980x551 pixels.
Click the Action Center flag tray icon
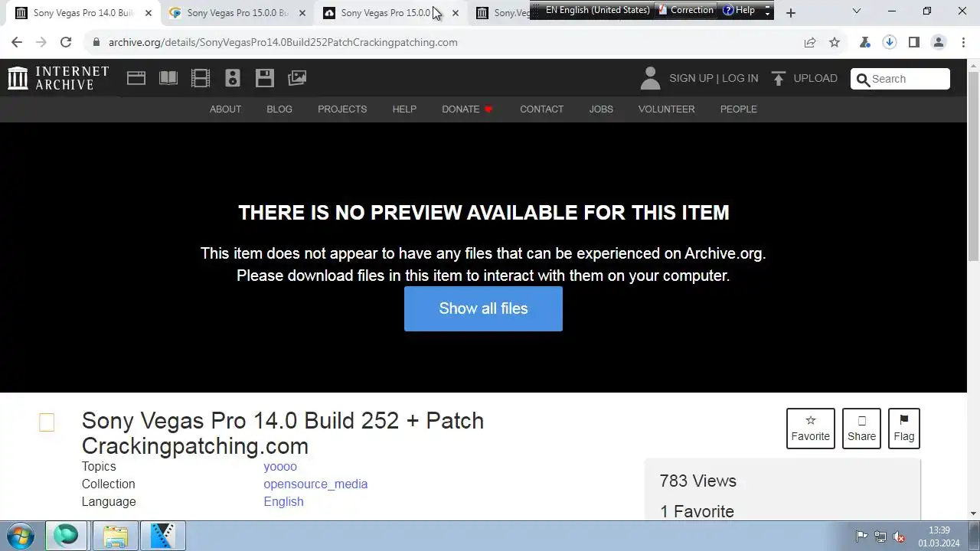point(861,536)
